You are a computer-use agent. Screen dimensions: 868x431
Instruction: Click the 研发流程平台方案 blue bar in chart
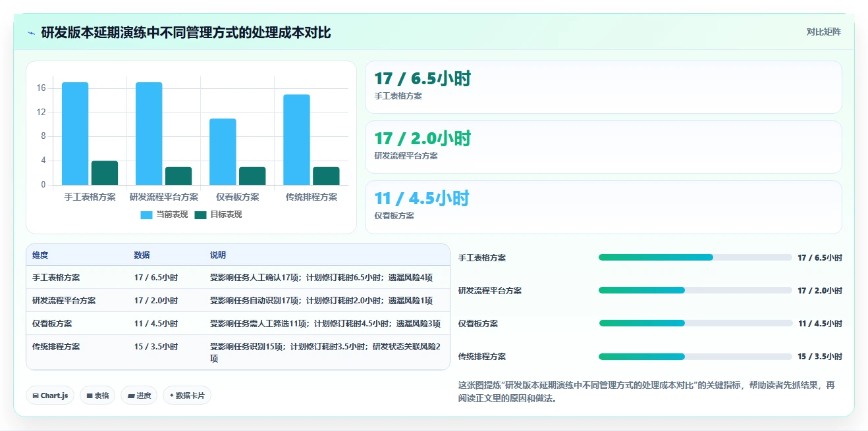click(x=149, y=134)
